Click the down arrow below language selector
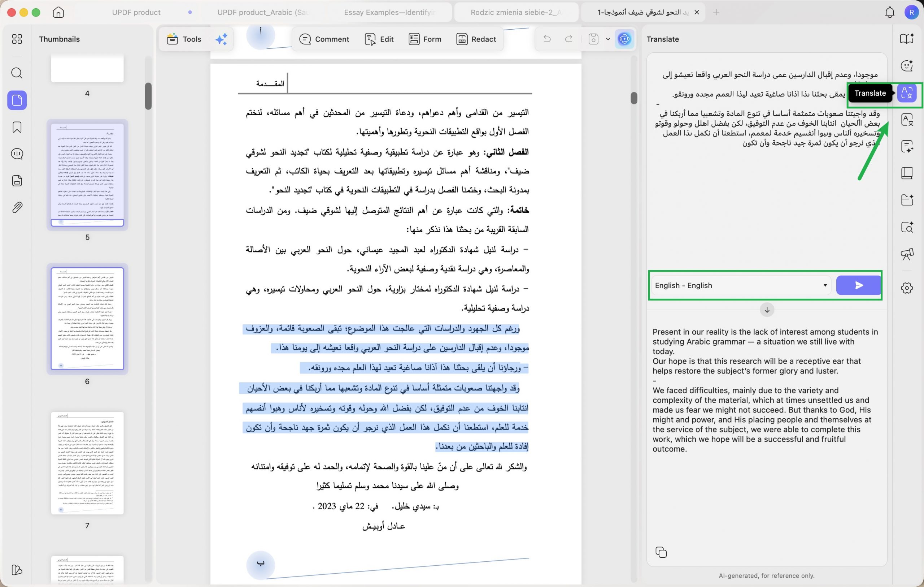 [767, 310]
